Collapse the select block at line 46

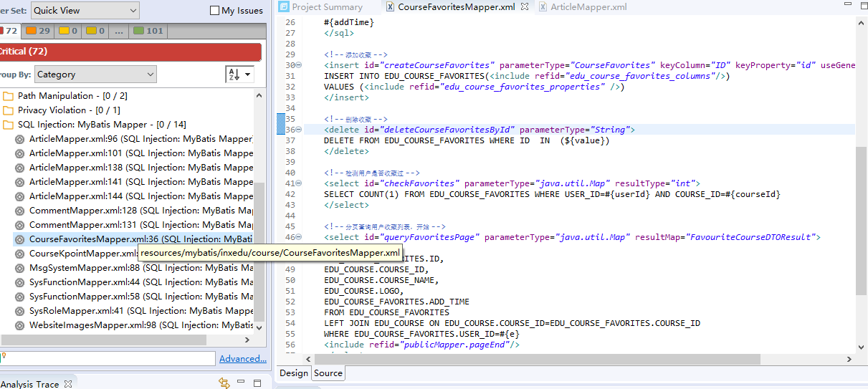pos(299,237)
